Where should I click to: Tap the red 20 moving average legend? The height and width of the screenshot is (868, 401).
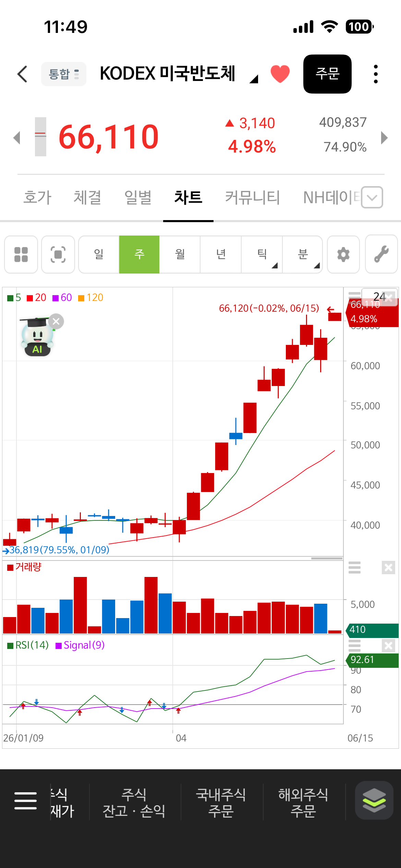36,298
